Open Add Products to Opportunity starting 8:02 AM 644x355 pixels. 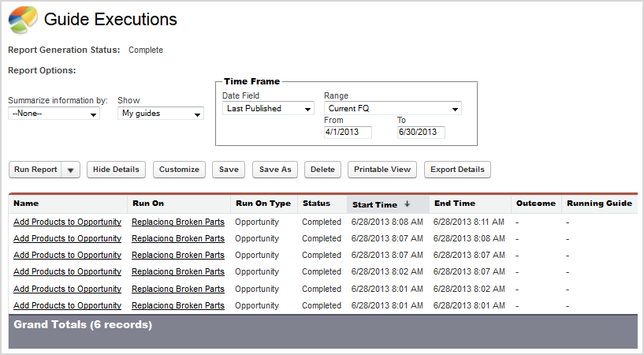[x=67, y=271]
